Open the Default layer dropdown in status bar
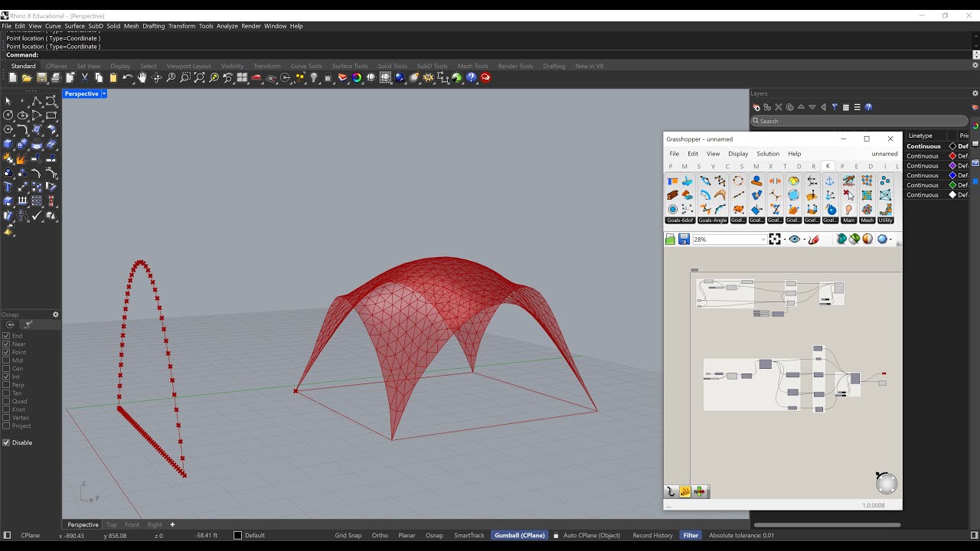 tap(250, 535)
